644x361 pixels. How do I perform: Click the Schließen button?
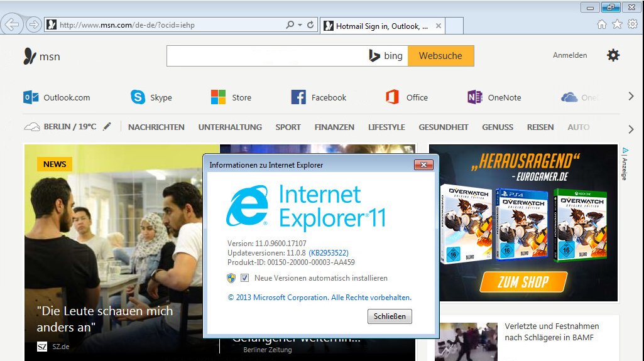point(390,316)
